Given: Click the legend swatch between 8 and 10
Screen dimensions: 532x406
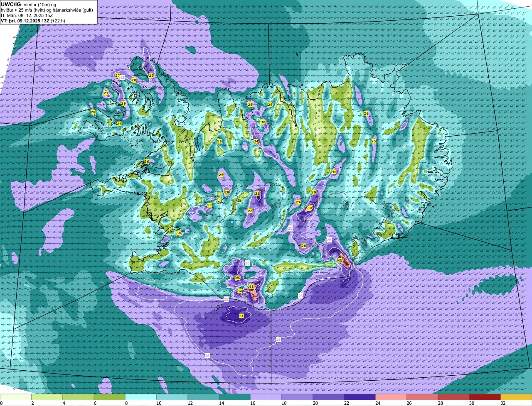Looking at the screenshot, I should tap(141, 397).
